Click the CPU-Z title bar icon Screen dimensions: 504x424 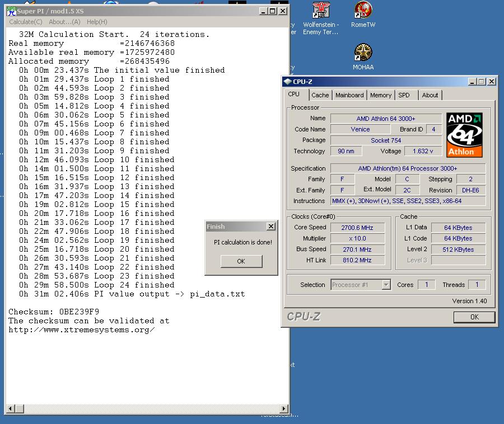[x=288, y=82]
